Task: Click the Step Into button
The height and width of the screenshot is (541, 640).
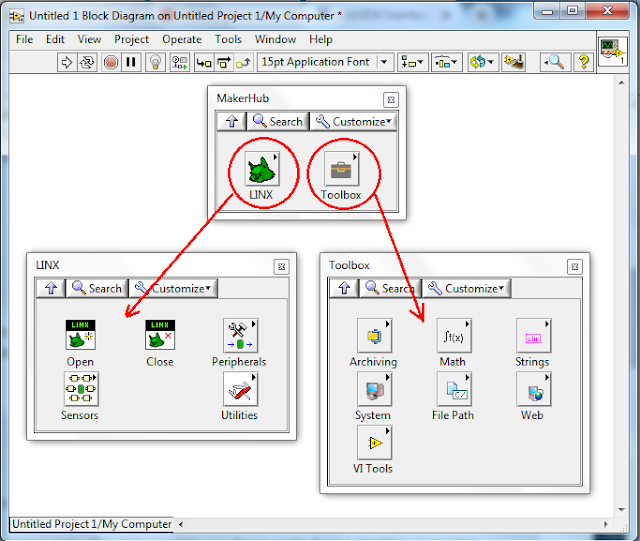Action: (204, 62)
